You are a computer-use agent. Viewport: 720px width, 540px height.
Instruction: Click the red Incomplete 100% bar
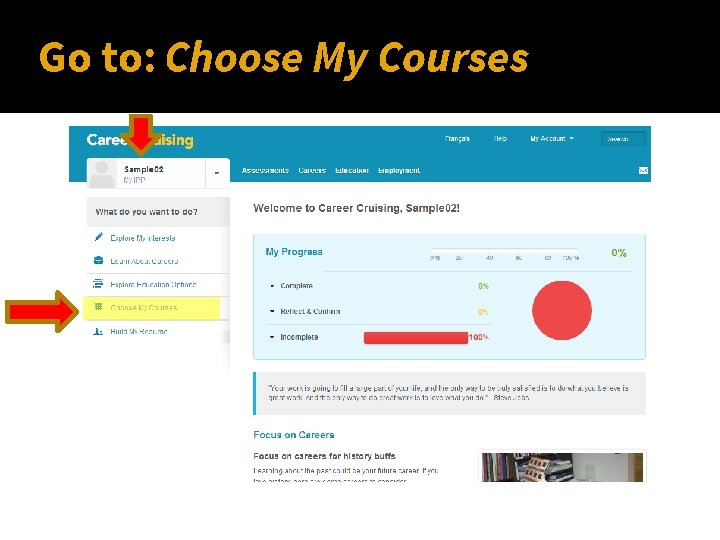coord(416,338)
